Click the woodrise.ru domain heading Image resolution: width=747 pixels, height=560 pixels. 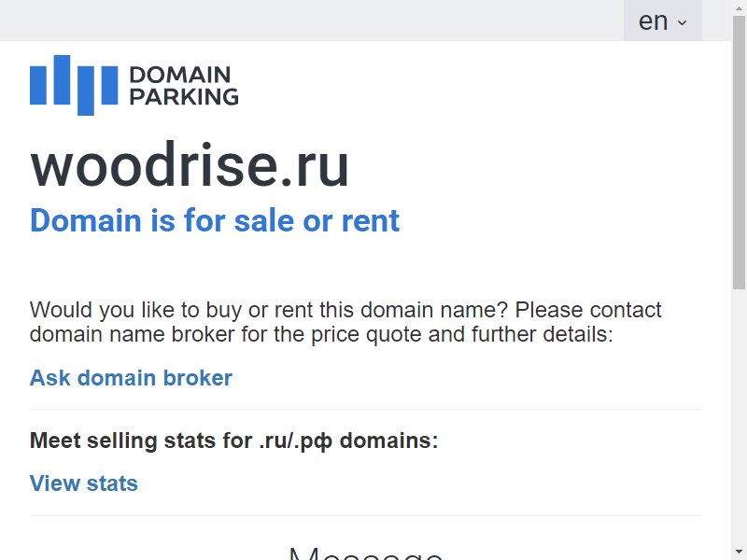click(190, 165)
